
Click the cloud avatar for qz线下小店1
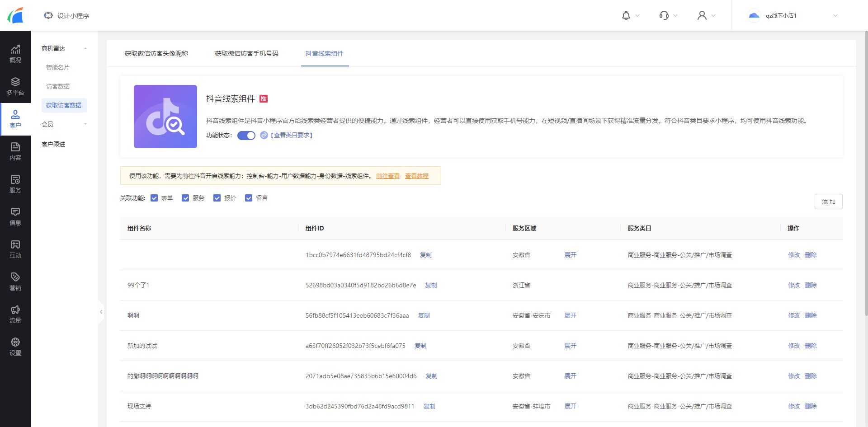(754, 15)
